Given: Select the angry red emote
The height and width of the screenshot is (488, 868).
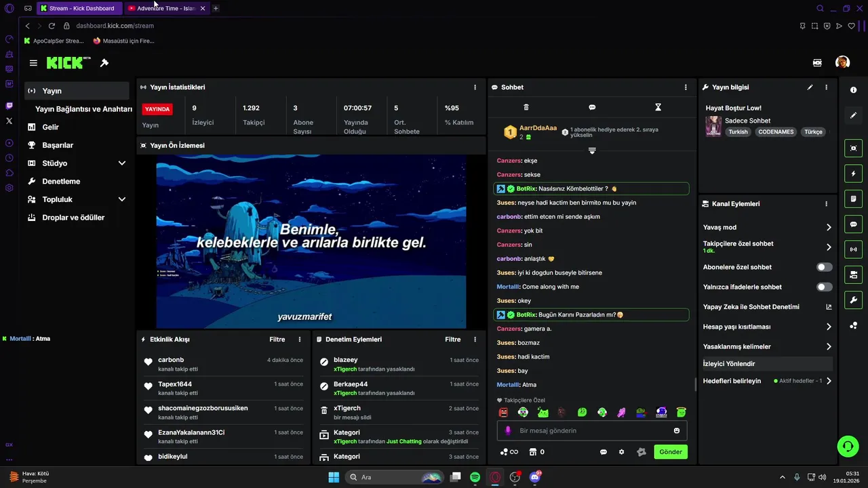Looking at the screenshot, I should point(503,412).
